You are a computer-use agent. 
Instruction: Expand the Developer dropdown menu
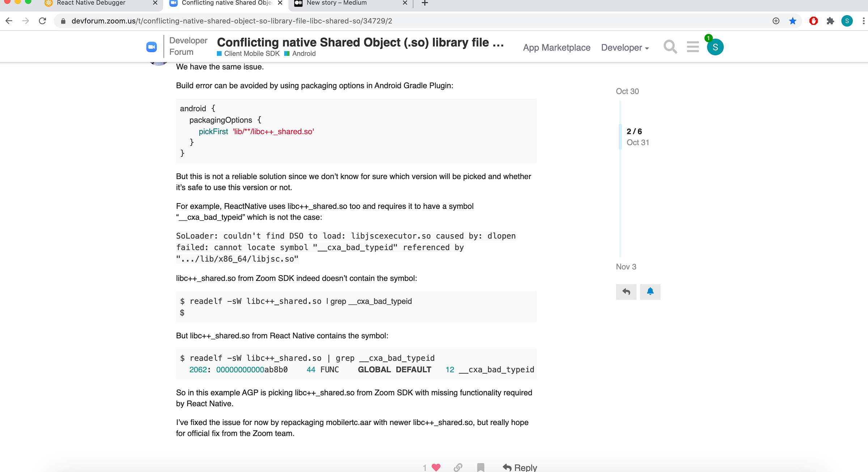pyautogui.click(x=625, y=48)
